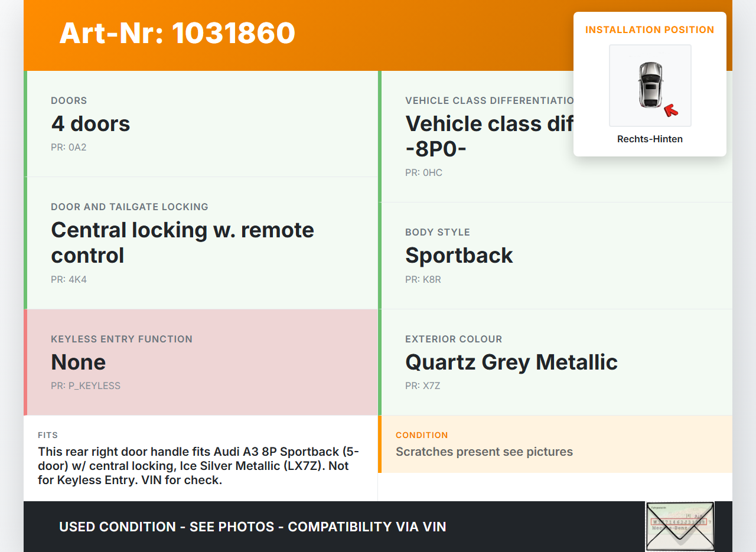Click the used condition footer banner text

(x=253, y=527)
